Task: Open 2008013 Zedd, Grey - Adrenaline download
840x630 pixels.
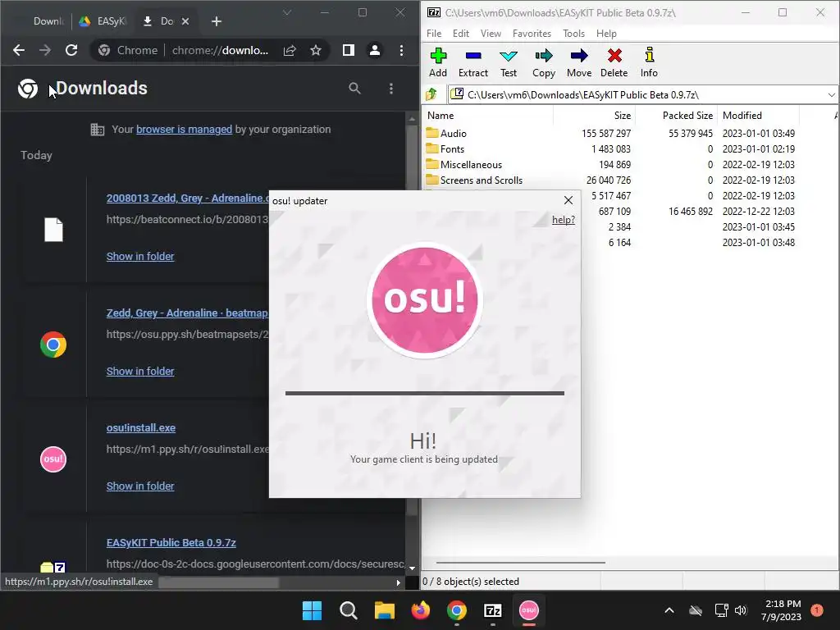Action: (x=188, y=198)
